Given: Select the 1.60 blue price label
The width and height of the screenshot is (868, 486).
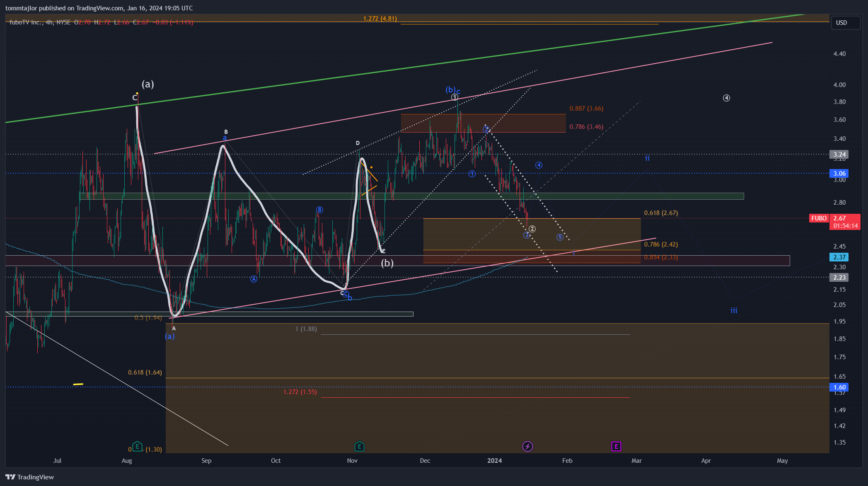Looking at the screenshot, I should [x=839, y=387].
